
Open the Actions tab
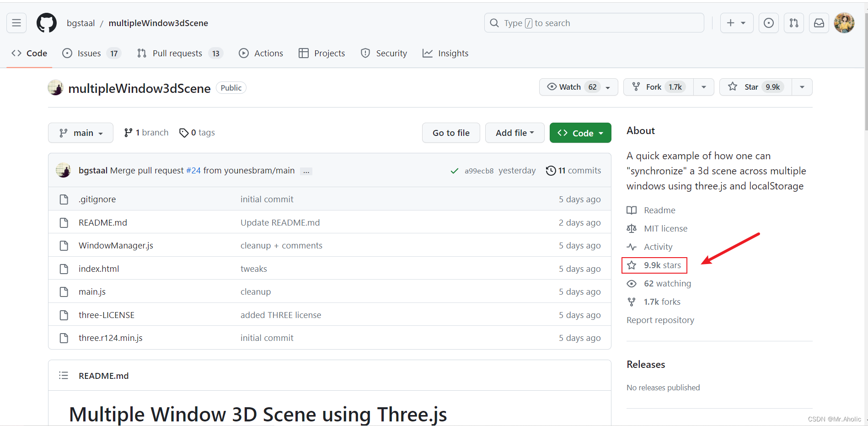pos(261,53)
